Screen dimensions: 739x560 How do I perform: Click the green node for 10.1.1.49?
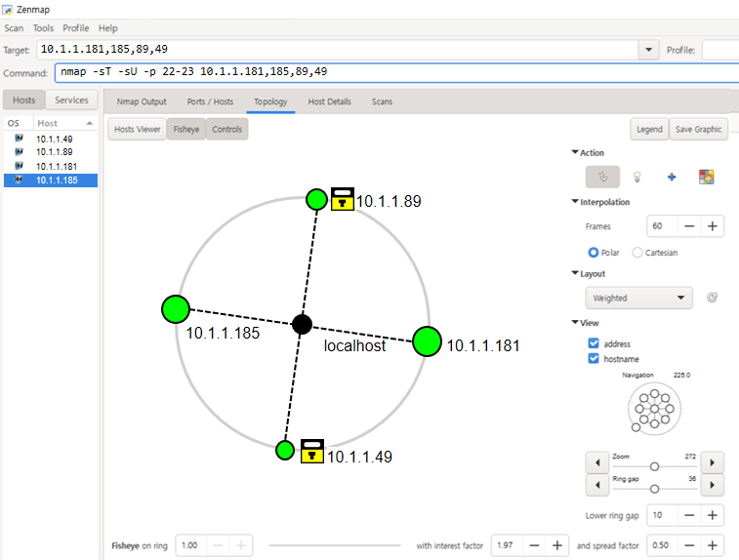click(285, 451)
